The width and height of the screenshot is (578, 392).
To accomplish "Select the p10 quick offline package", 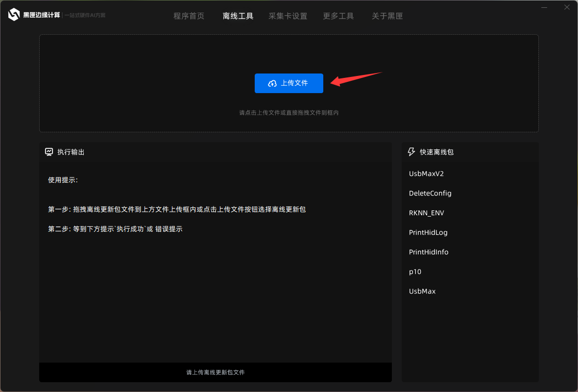I will pyautogui.click(x=415, y=271).
